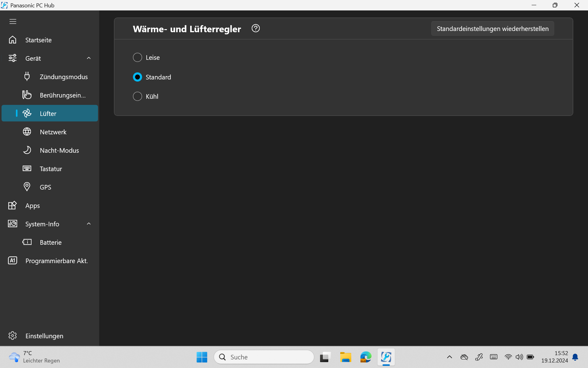Open the Tastatur menu item

(51, 169)
